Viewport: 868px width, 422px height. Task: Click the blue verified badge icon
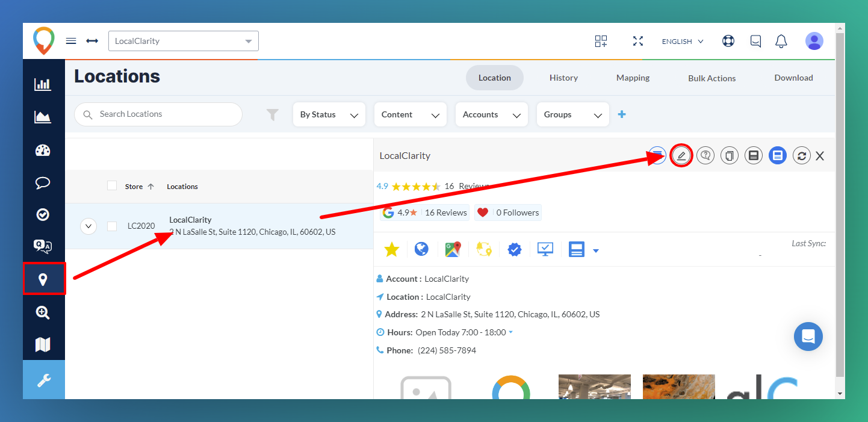click(515, 249)
